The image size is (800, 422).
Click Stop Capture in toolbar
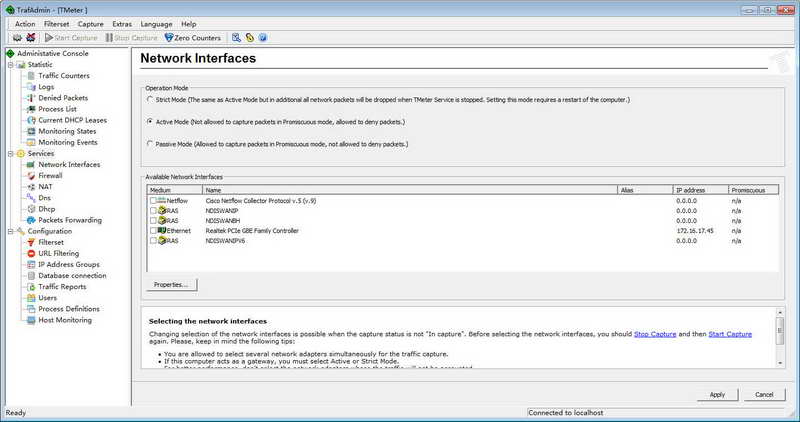(131, 38)
